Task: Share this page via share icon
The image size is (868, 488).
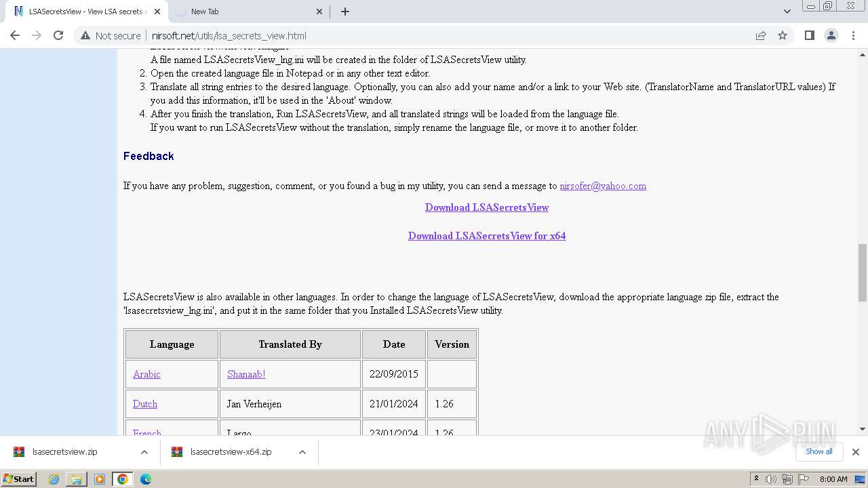Action: (x=761, y=35)
